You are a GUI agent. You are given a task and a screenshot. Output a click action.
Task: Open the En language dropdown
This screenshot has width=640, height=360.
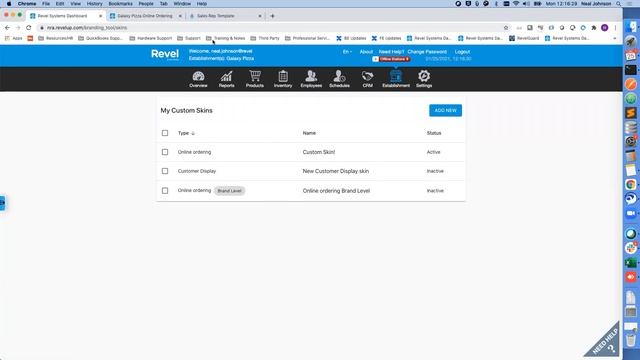coord(347,52)
